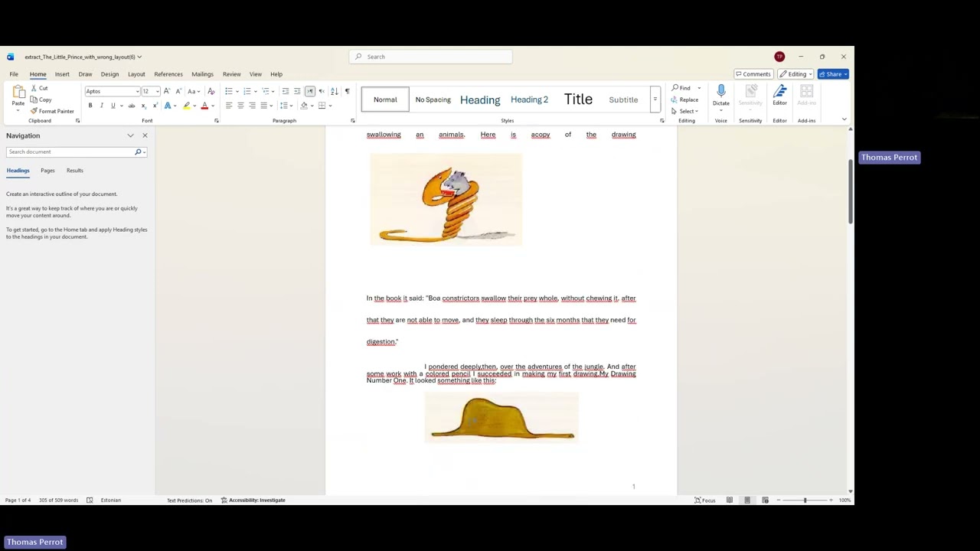This screenshot has width=980, height=551.
Task: Toggle Strikethrough formatting
Action: pos(132,106)
